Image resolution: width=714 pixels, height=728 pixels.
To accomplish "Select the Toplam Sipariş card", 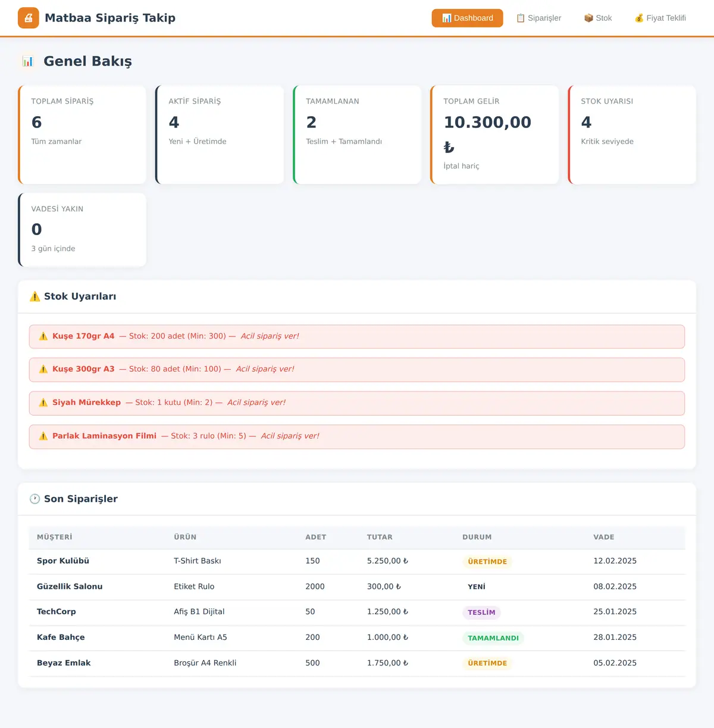I will click(x=82, y=135).
